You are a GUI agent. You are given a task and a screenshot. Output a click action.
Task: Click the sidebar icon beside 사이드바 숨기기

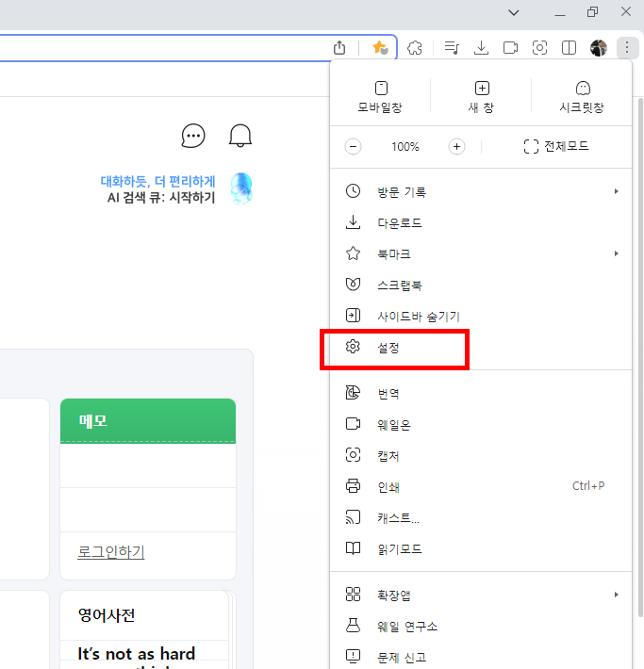pos(353,316)
